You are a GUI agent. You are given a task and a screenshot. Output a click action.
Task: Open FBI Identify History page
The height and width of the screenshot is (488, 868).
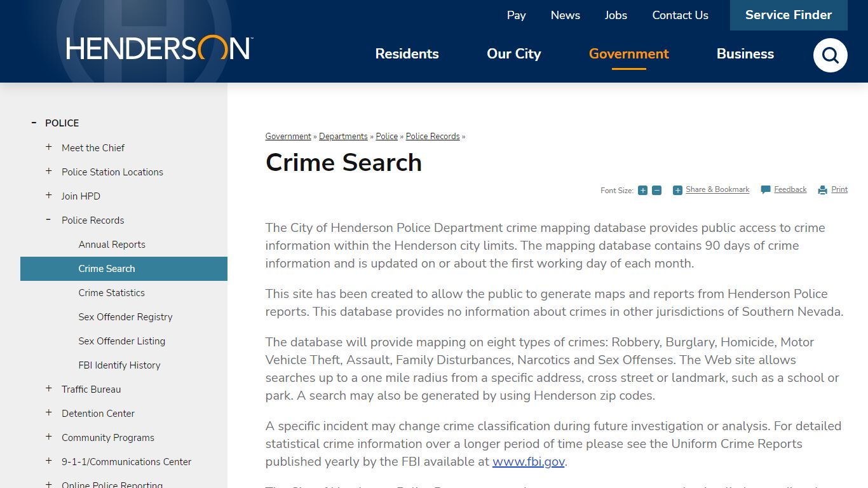click(119, 365)
